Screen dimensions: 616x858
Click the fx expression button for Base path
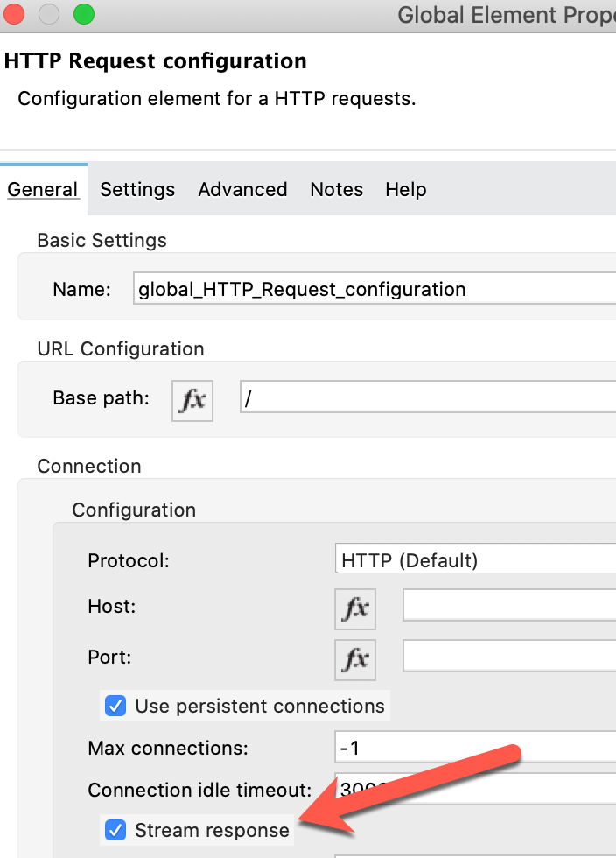[x=192, y=400]
